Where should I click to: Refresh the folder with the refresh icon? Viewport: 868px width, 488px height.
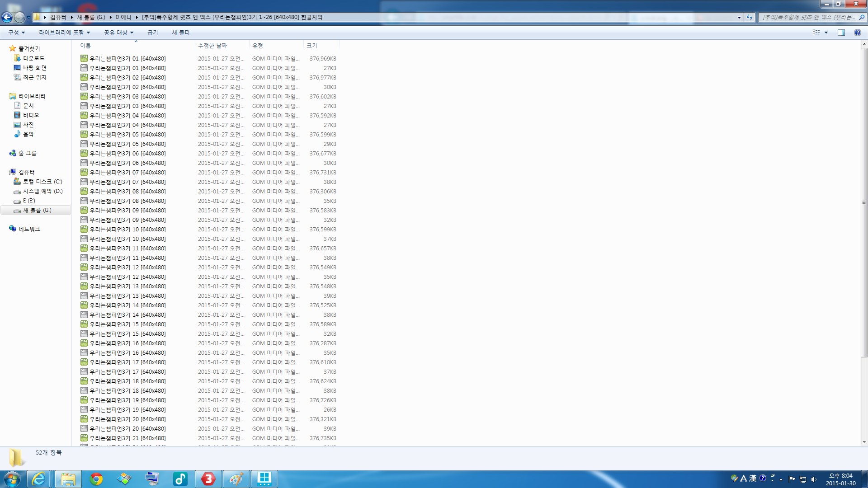[x=750, y=17]
